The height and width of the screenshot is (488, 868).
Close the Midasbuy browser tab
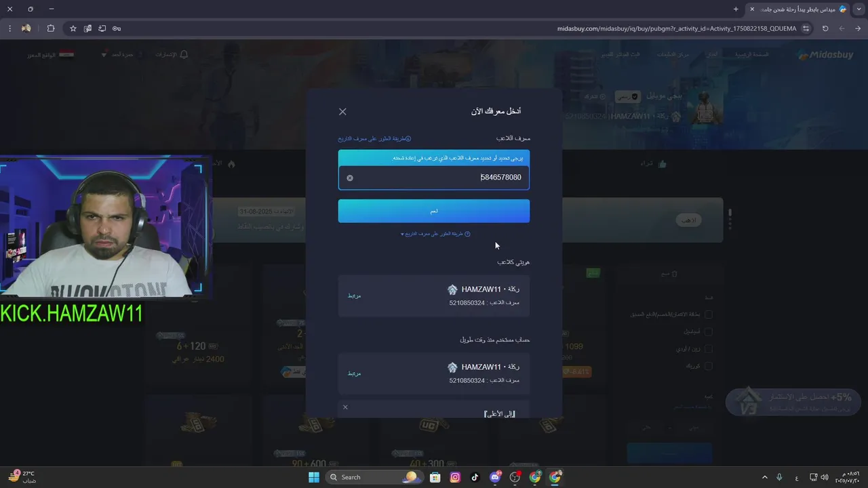point(752,9)
